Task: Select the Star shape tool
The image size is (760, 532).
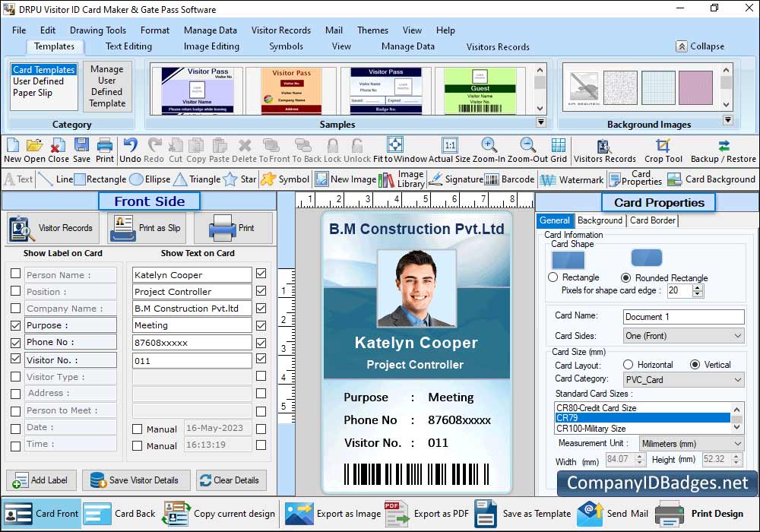Action: 240,179
